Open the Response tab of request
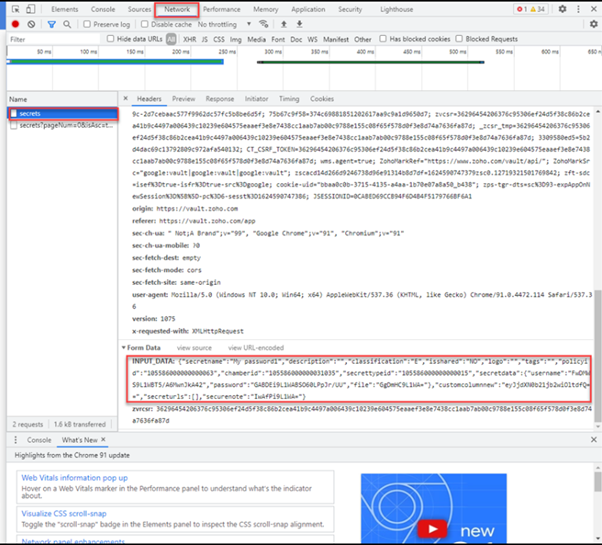 pos(220,99)
